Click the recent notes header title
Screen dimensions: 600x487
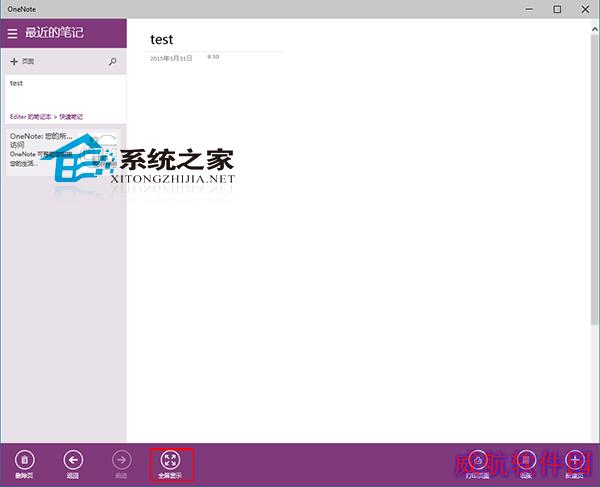(x=54, y=33)
